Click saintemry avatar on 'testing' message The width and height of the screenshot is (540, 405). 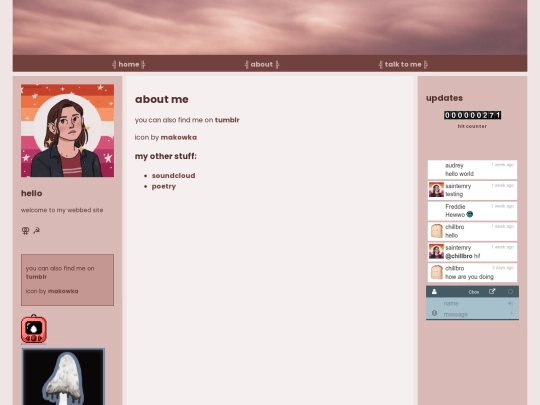pos(436,190)
